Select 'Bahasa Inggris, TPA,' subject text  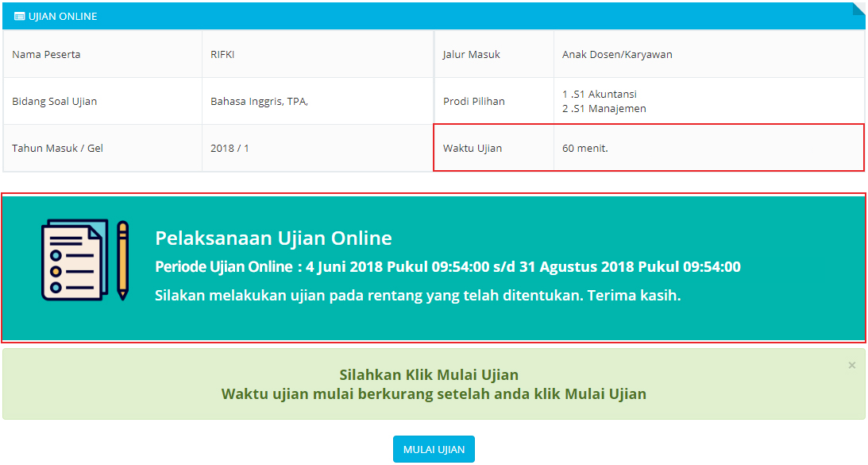[x=259, y=101]
